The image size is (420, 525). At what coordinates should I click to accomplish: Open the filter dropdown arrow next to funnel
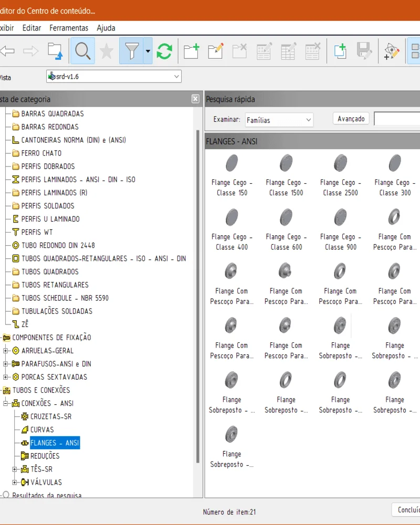pos(148,51)
